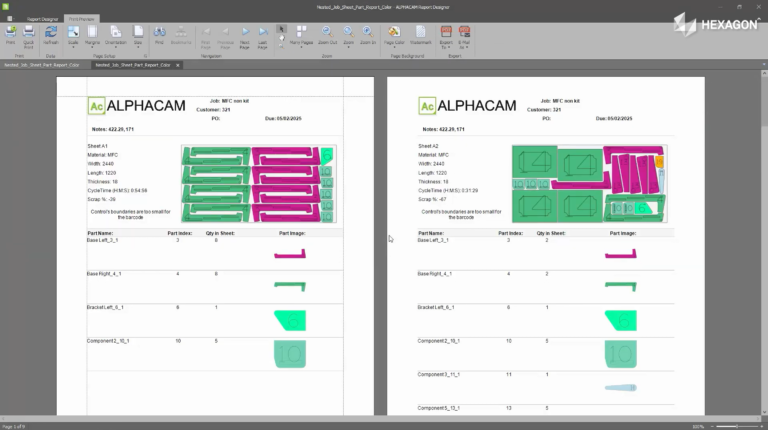Click 'Component5_13_1' text on page two
The width and height of the screenshot is (768, 430).
(438, 408)
